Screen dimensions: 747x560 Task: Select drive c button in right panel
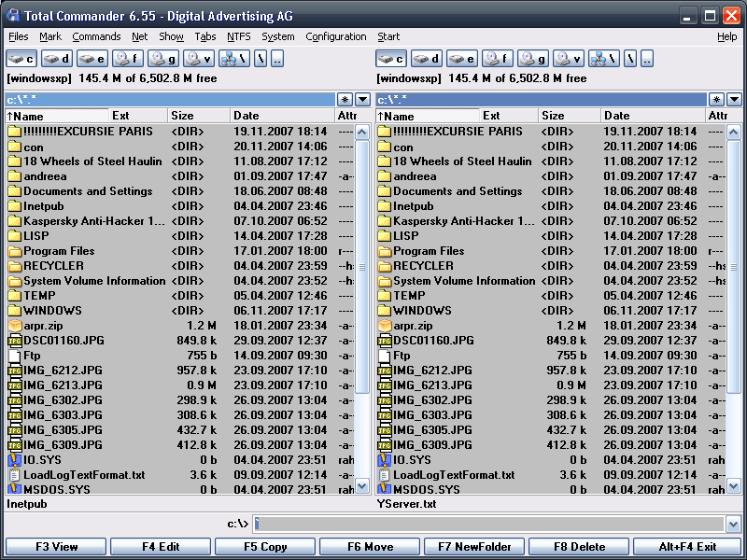pyautogui.click(x=391, y=59)
